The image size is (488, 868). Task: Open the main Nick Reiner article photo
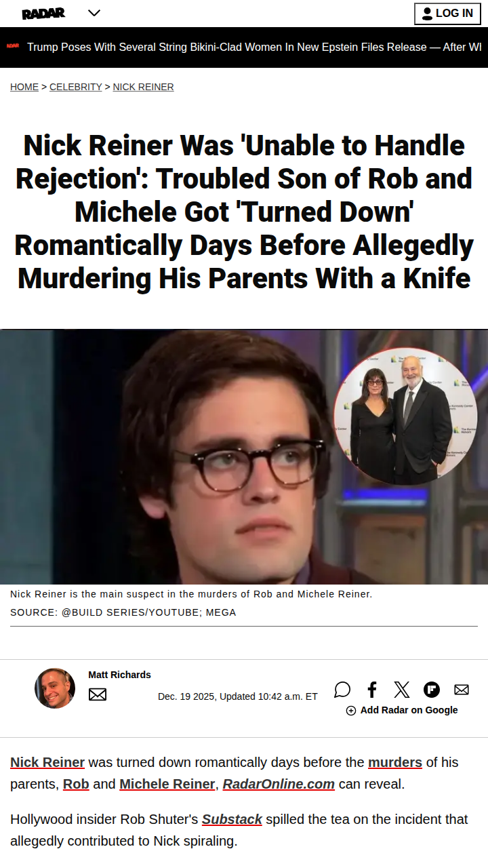coord(244,456)
